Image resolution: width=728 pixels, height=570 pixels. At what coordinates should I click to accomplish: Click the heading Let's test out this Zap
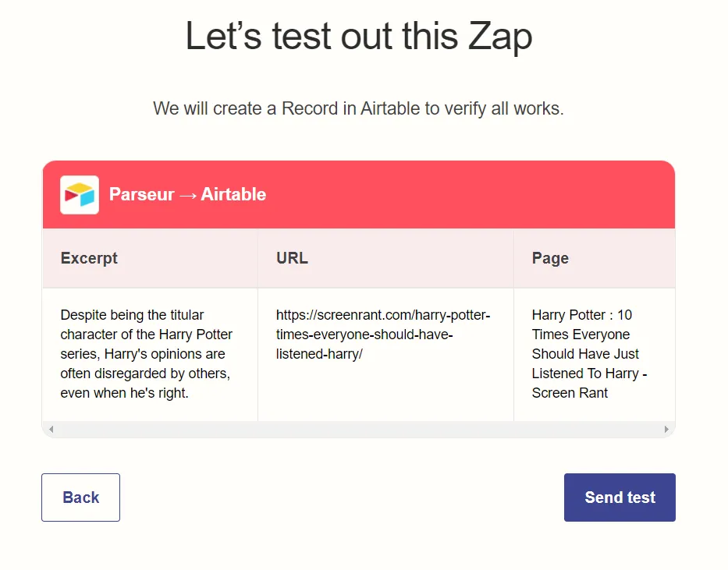[x=359, y=36]
